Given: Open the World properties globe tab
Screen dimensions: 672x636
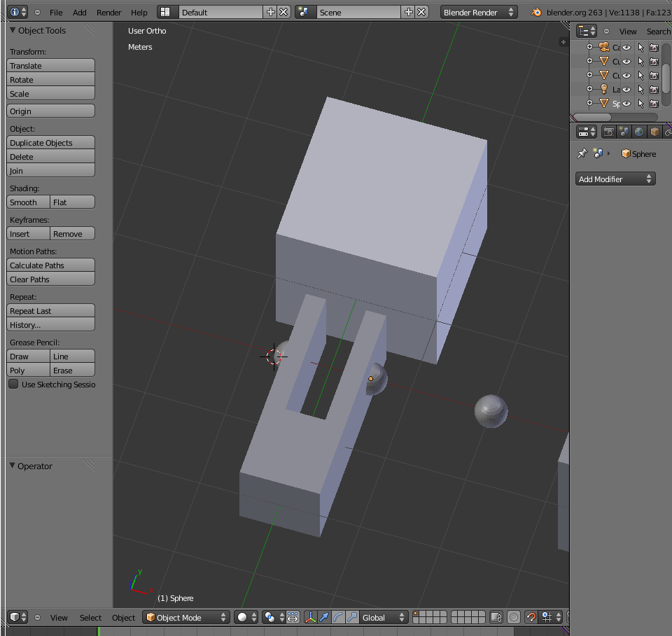Looking at the screenshot, I should tap(639, 132).
